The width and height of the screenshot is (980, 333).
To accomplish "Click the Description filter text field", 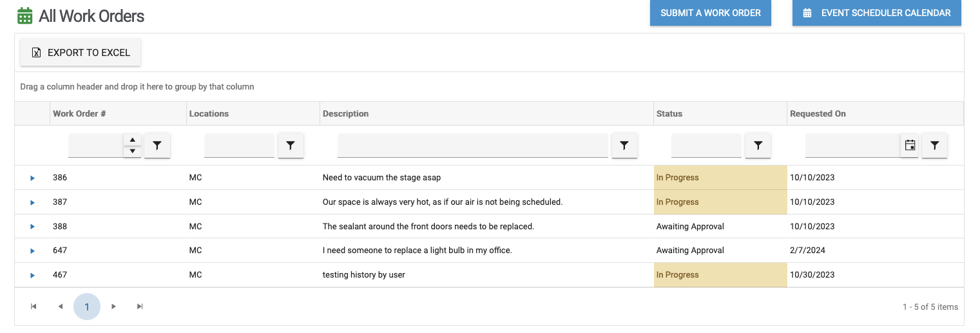I will (472, 146).
